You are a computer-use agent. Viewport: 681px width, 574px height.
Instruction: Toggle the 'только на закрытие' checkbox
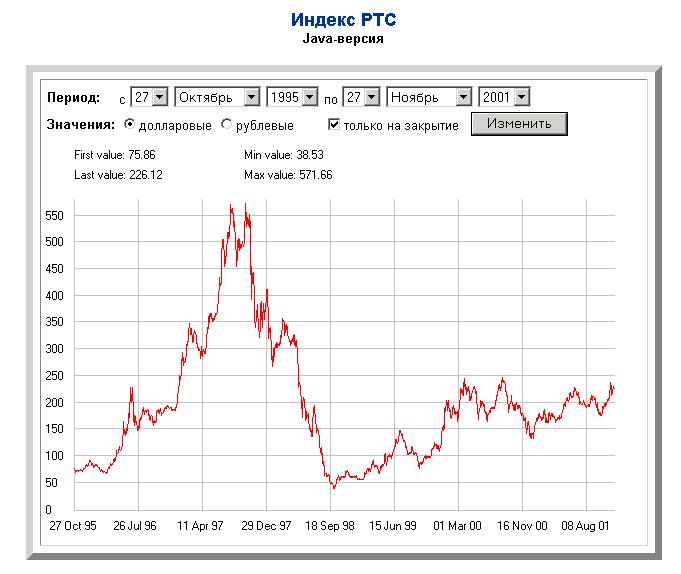334,125
